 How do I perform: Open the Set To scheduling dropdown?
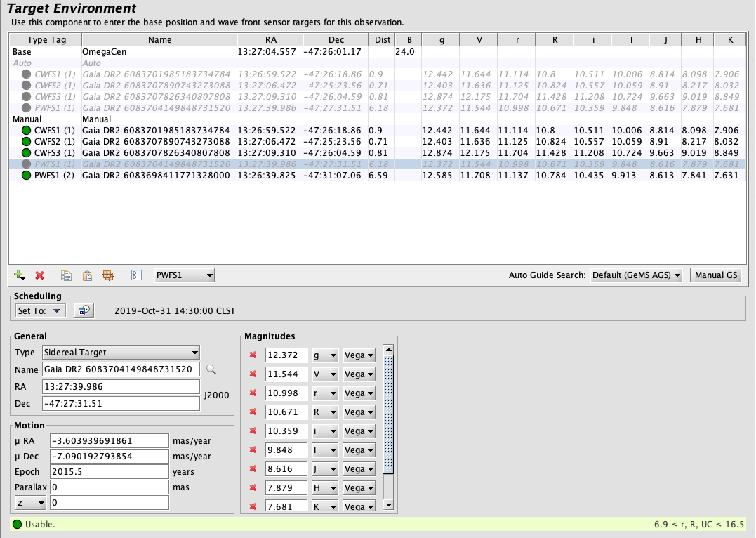coord(39,310)
